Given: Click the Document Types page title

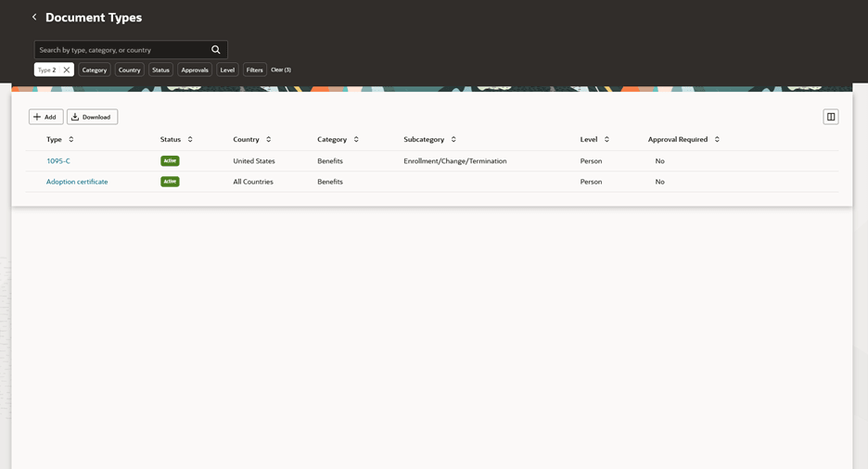Looking at the screenshot, I should coord(94,18).
